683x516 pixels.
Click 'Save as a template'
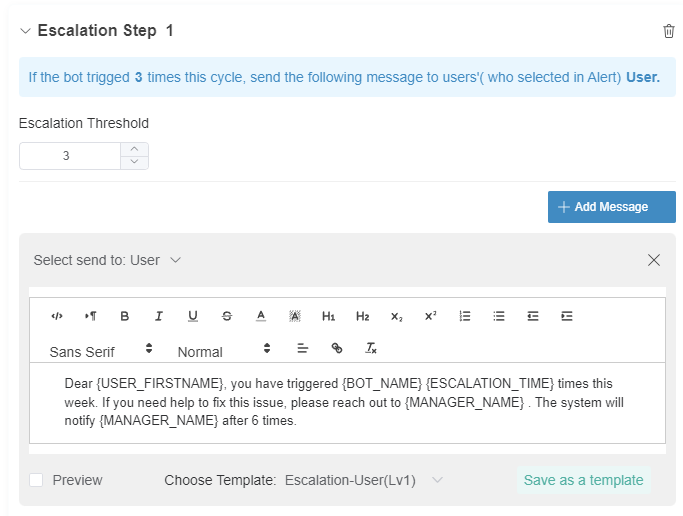click(583, 480)
